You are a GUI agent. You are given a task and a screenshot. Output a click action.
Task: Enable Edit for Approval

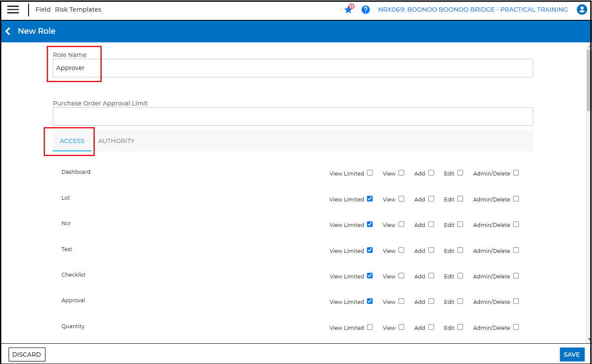[x=460, y=301]
